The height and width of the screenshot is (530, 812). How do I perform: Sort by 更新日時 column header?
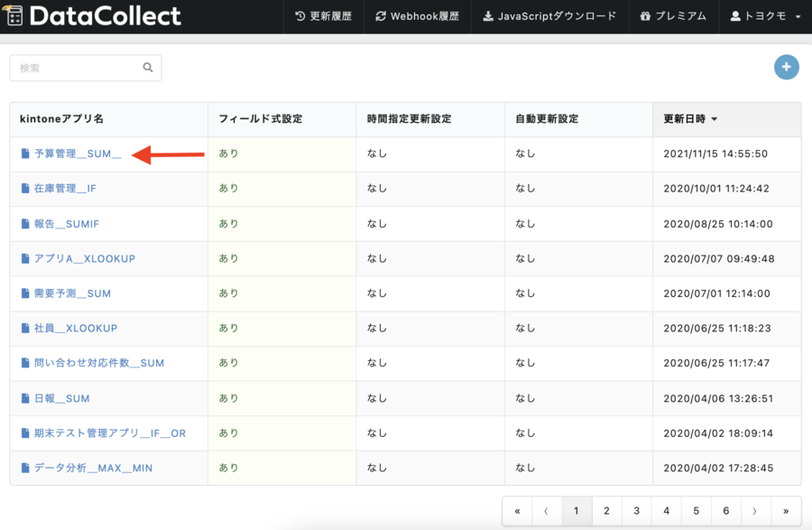coord(690,119)
